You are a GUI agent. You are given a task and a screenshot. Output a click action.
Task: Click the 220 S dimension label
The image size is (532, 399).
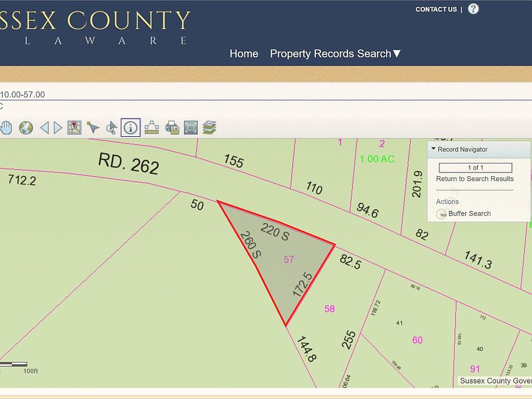click(x=275, y=232)
